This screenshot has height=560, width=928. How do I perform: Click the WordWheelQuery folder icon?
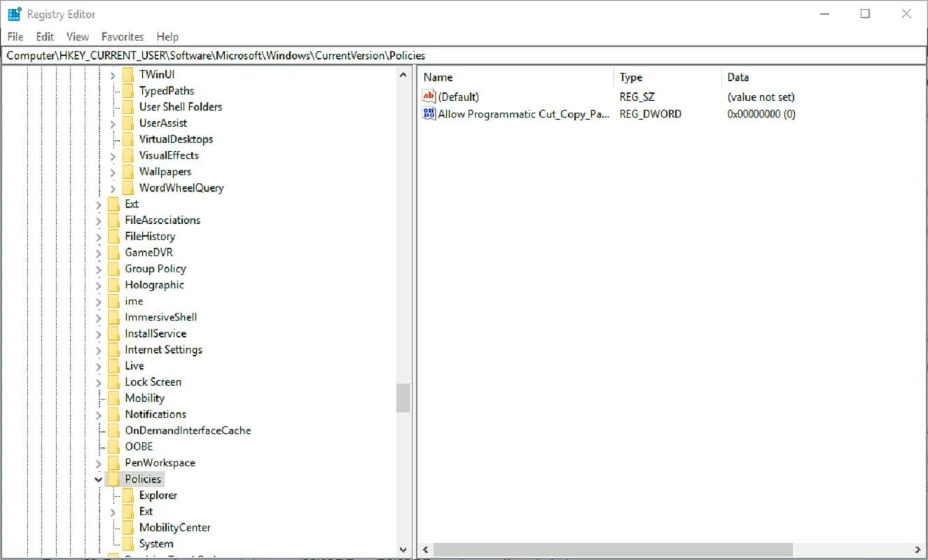point(127,188)
